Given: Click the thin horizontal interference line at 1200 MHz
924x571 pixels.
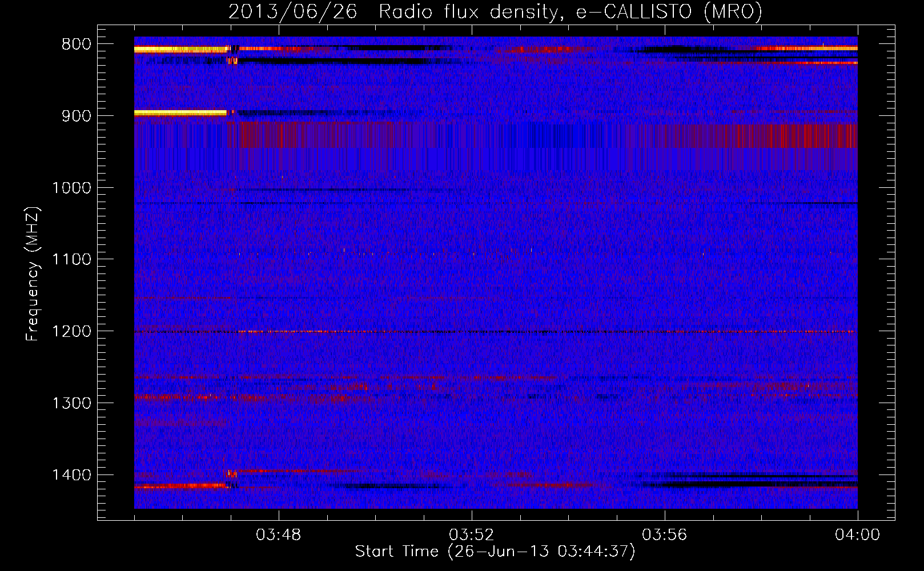Looking at the screenshot, I should (496, 332).
